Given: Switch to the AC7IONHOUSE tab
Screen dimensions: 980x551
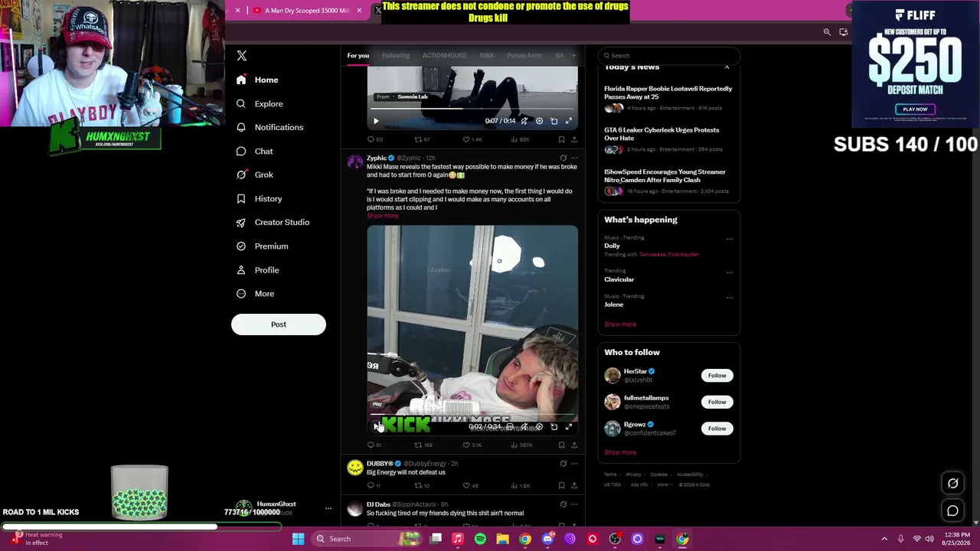Looking at the screenshot, I should (444, 55).
